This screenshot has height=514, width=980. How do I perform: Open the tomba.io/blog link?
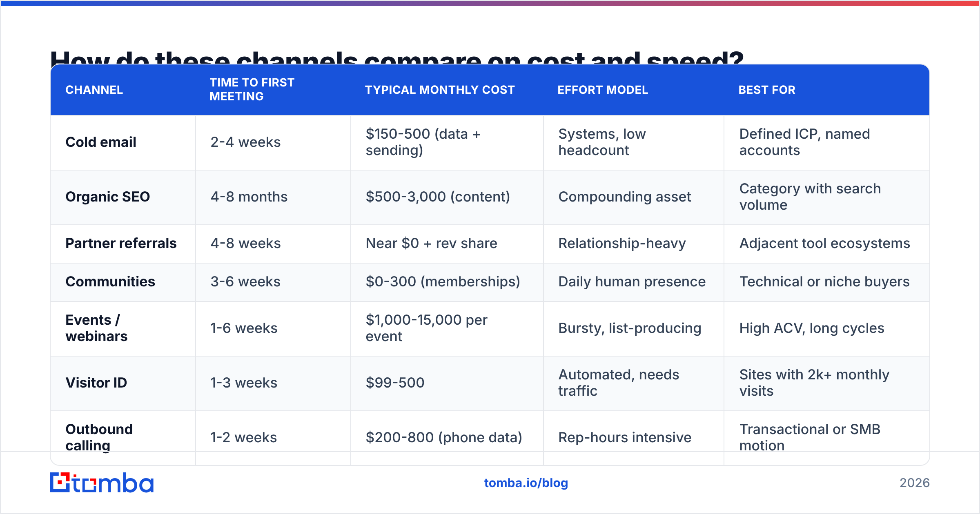[526, 483]
